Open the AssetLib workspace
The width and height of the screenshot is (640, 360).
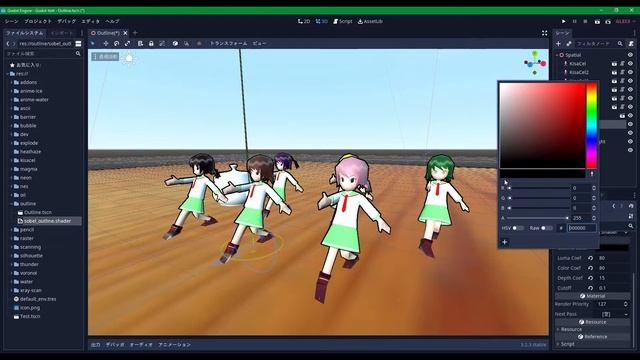pos(370,21)
